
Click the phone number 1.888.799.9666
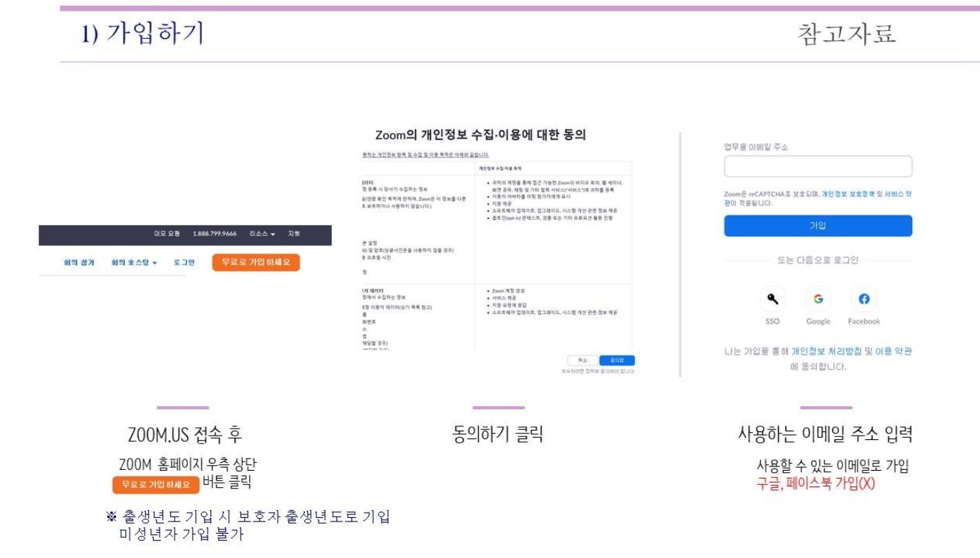click(215, 234)
